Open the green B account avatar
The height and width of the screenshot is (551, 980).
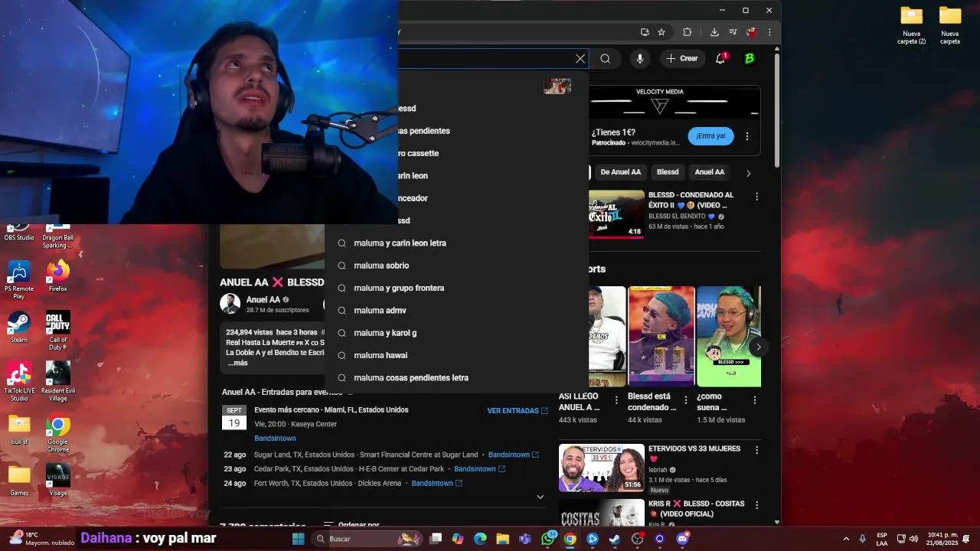(750, 59)
